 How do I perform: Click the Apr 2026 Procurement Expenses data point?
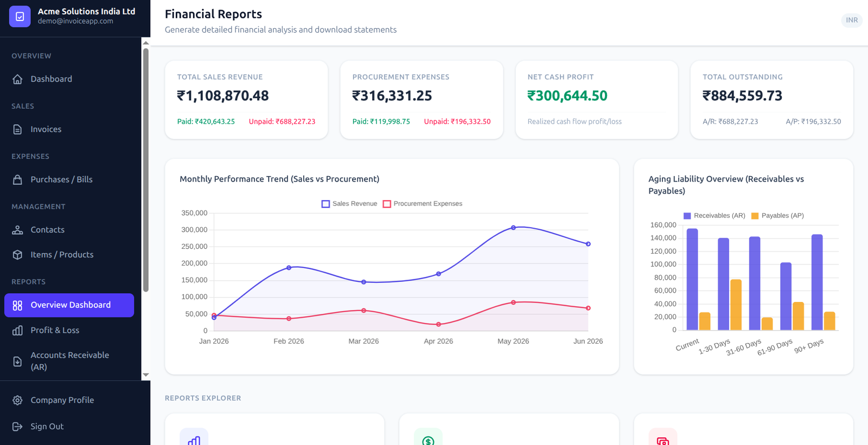click(438, 325)
